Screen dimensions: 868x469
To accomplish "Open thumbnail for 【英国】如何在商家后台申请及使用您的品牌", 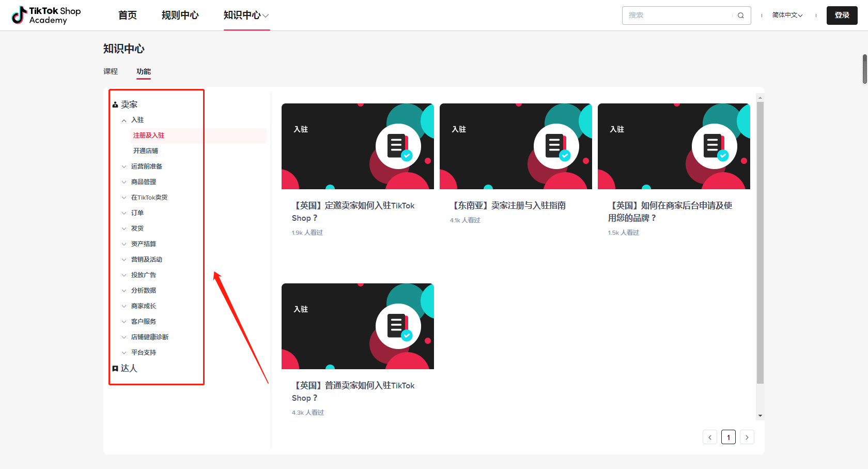I will point(674,146).
